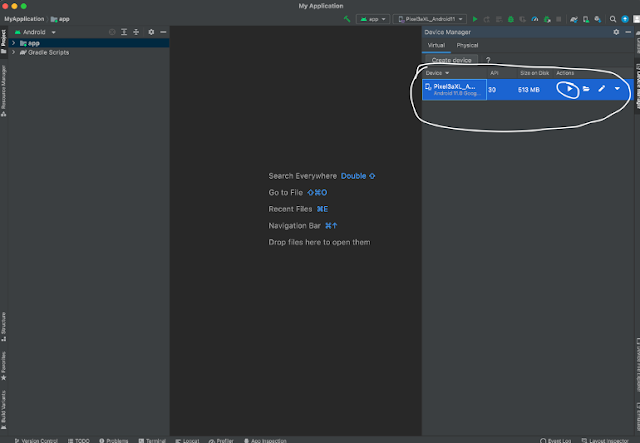Image resolution: width=640 pixels, height=443 pixels.
Task: Run app with the green play button
Action: tap(475, 19)
